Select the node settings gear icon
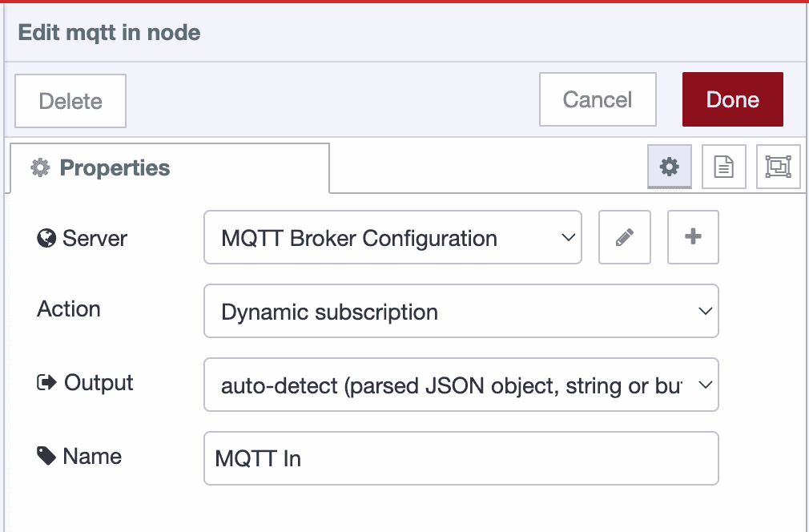This screenshot has height=532, width=809. (x=669, y=167)
